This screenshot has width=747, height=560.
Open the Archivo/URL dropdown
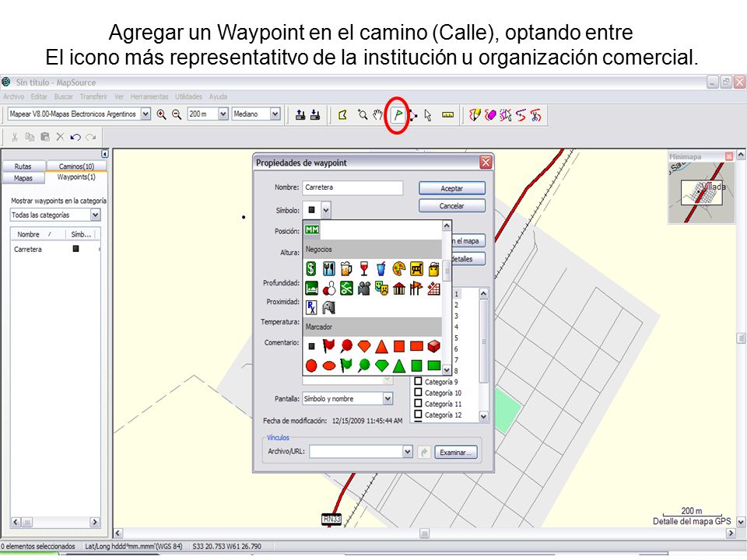pyautogui.click(x=407, y=451)
